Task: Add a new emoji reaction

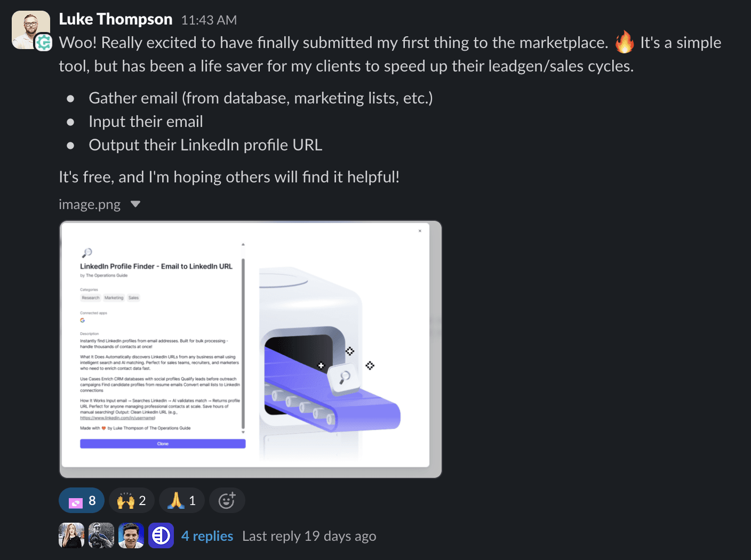Action: click(227, 500)
